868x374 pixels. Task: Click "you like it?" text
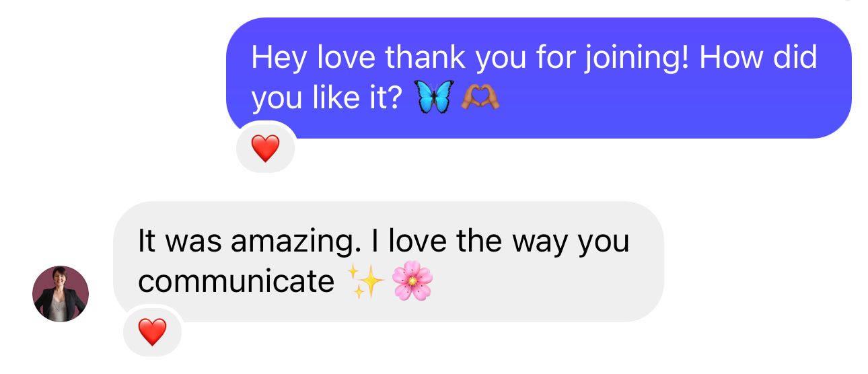[x=327, y=100]
